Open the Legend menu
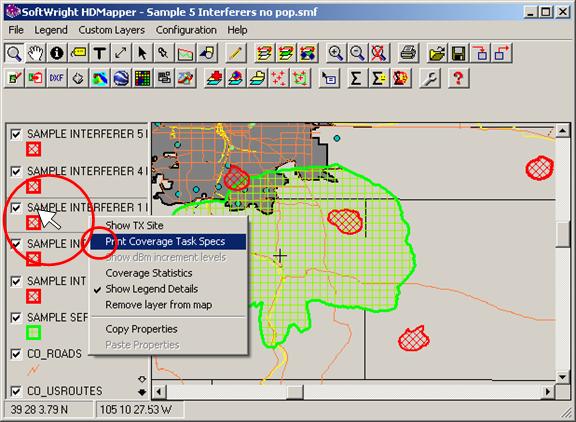 click(51, 30)
